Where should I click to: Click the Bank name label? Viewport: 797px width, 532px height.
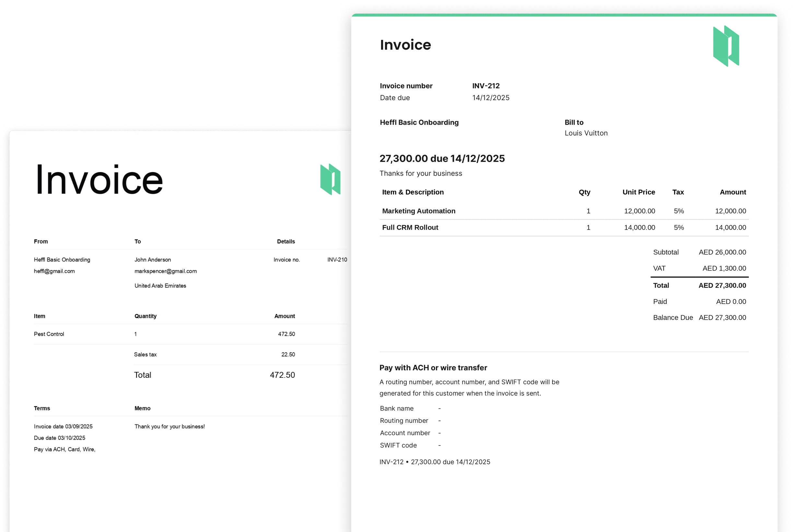click(x=397, y=409)
